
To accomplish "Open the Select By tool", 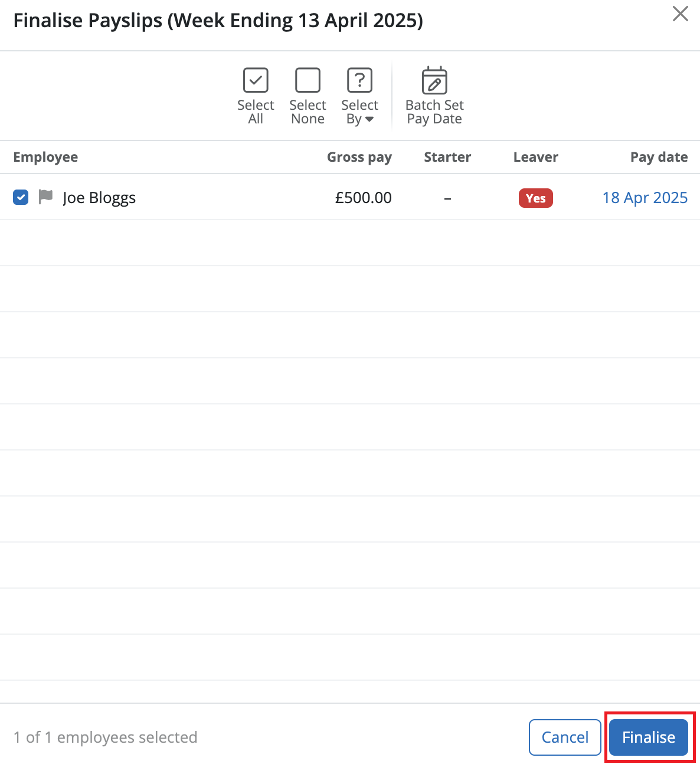I will pyautogui.click(x=359, y=96).
